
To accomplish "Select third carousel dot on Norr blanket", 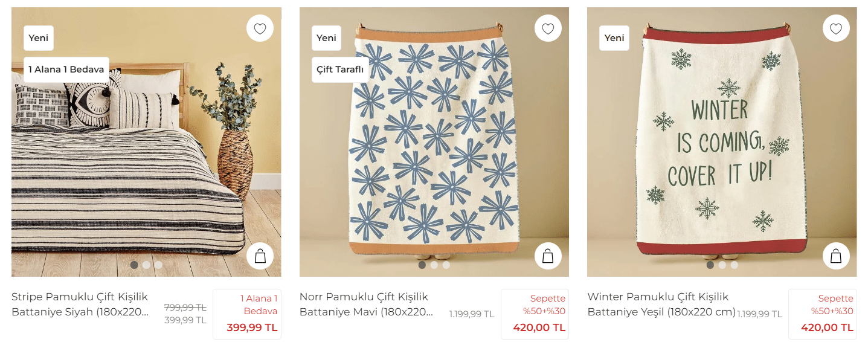I will [446, 265].
